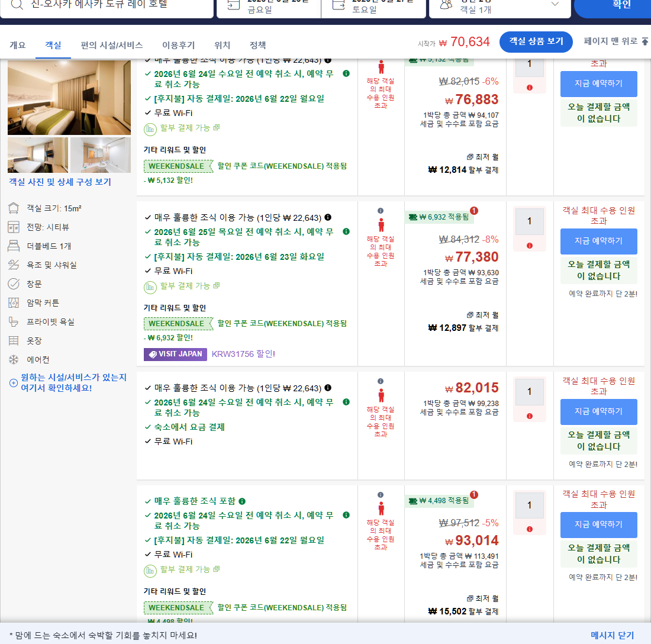Click breakfast info icon in the ₩77,380 offer

[328, 217]
